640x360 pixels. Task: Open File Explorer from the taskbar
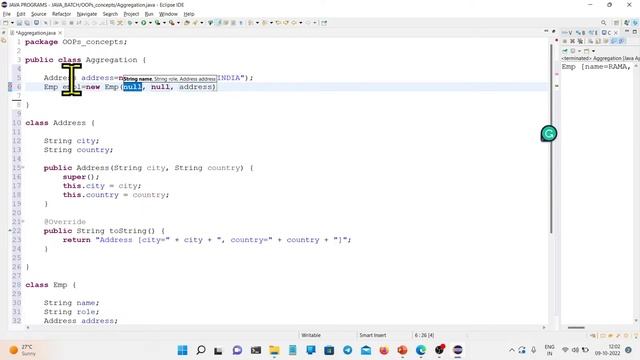274,350
